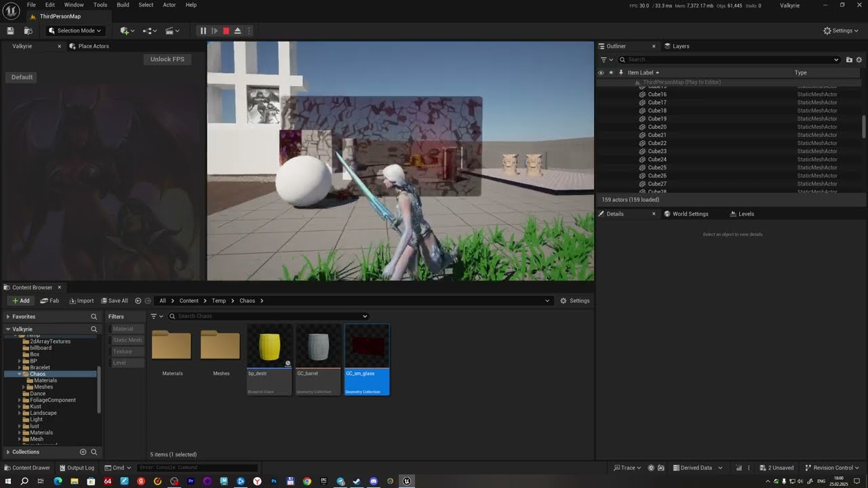Open the Actor menu

(x=170, y=5)
